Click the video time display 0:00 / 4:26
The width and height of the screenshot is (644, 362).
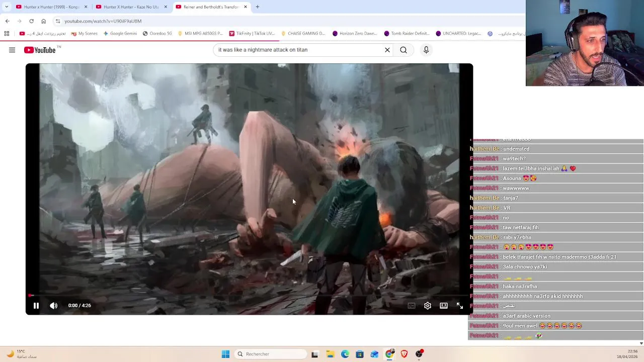click(79, 305)
